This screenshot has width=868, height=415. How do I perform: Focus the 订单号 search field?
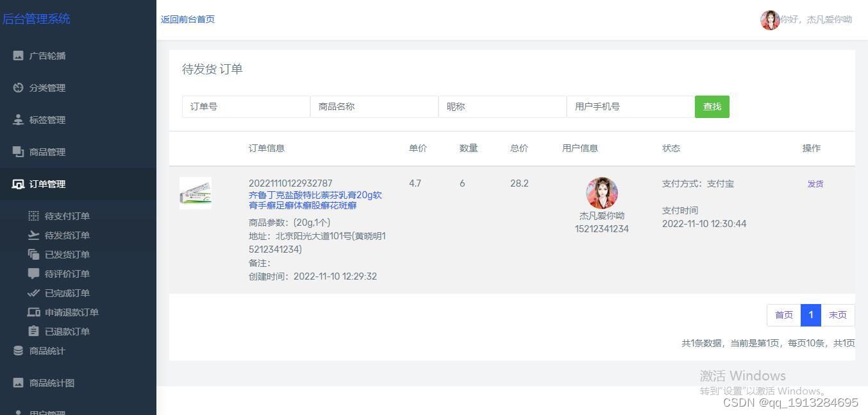(x=246, y=106)
